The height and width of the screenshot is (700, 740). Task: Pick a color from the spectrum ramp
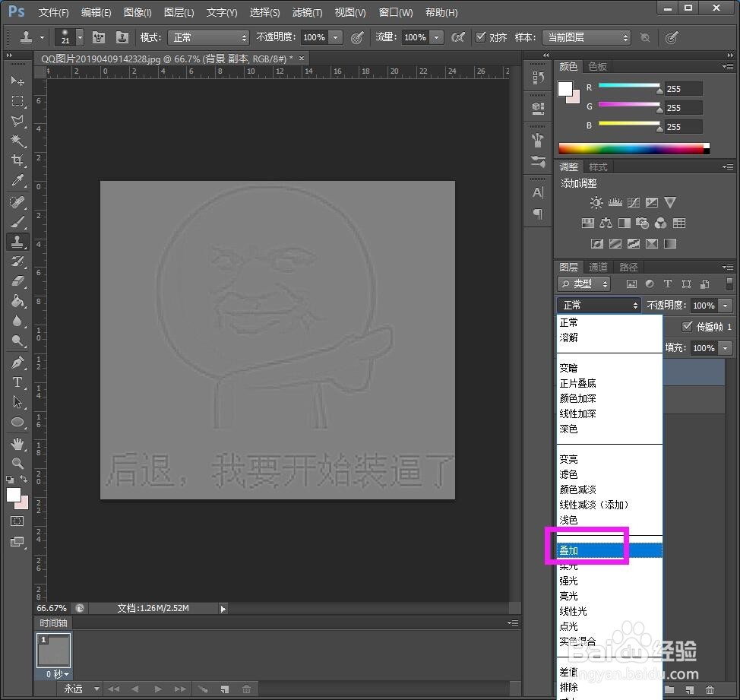point(634,149)
